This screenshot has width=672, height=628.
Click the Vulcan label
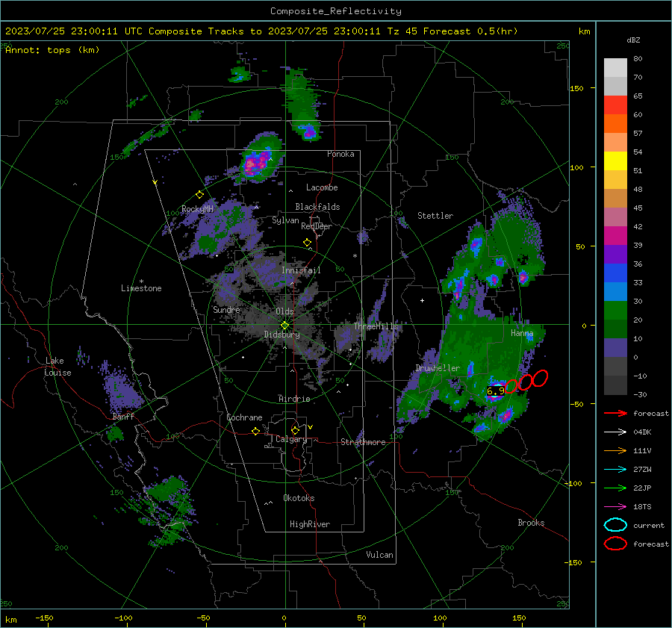pyautogui.click(x=379, y=555)
